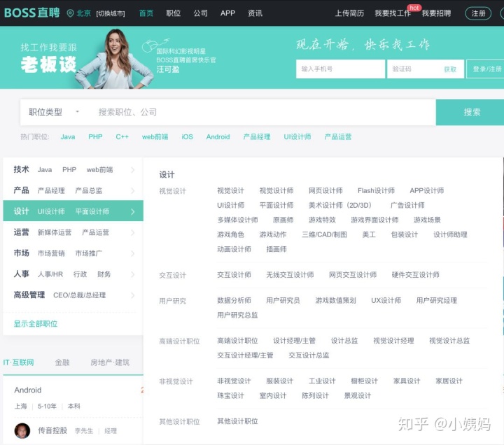This screenshot has width=504, height=445.
Task: Expand the 高级管理 category arrow
Action: pos(133,295)
